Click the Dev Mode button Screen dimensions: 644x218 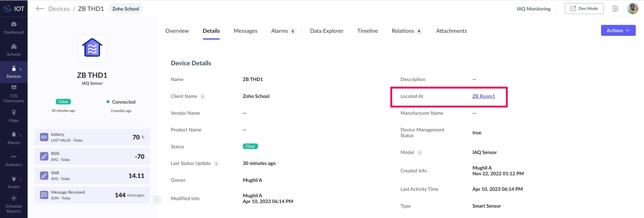(584, 8)
